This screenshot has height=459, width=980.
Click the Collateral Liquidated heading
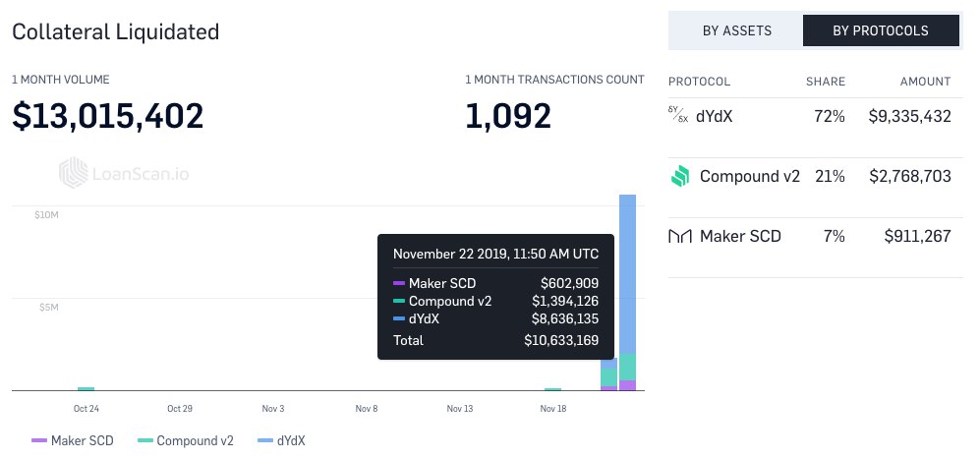tap(116, 31)
